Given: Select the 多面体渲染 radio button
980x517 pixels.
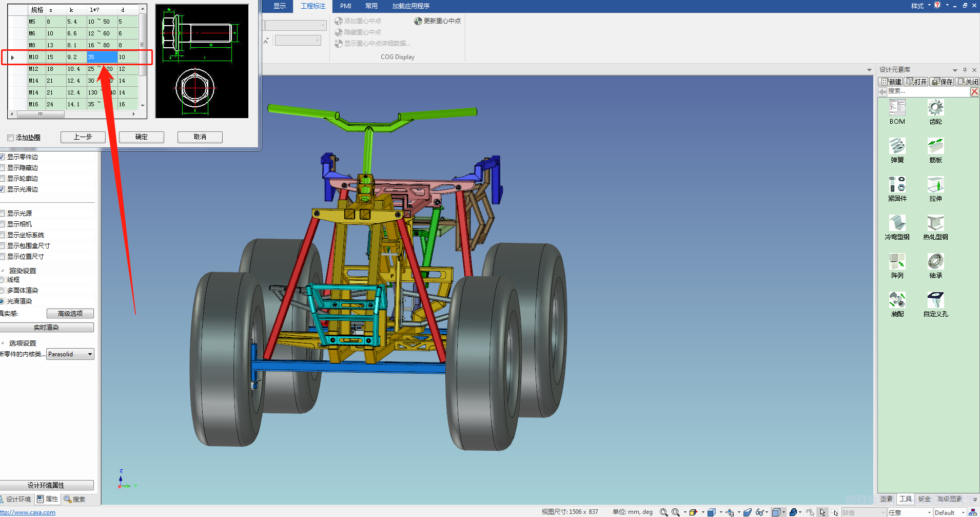Looking at the screenshot, I should tap(2, 291).
